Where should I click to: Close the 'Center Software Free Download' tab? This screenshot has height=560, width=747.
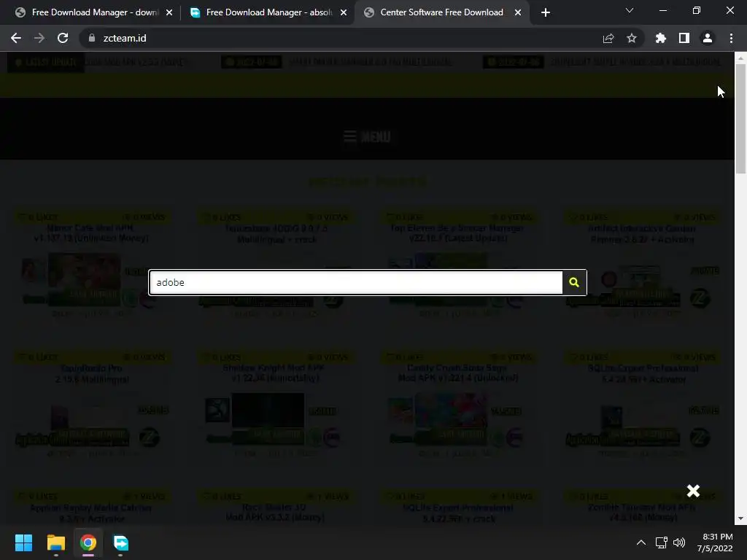coord(518,12)
